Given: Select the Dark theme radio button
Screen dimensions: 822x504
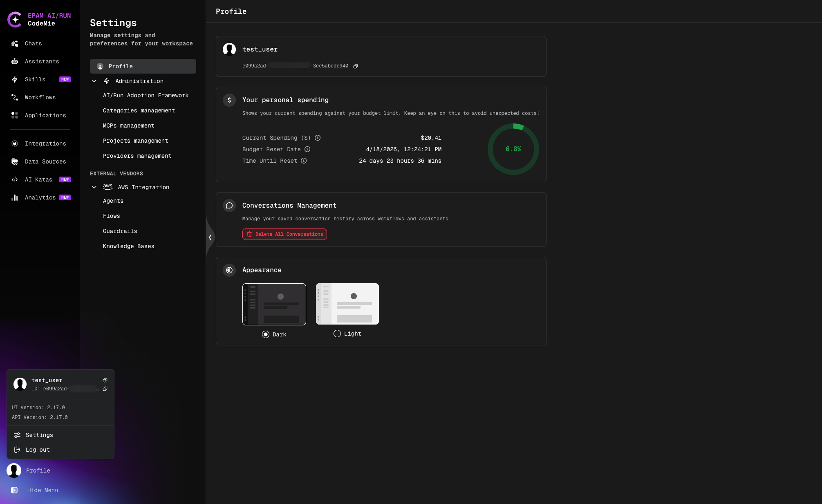Looking at the screenshot, I should click(266, 334).
